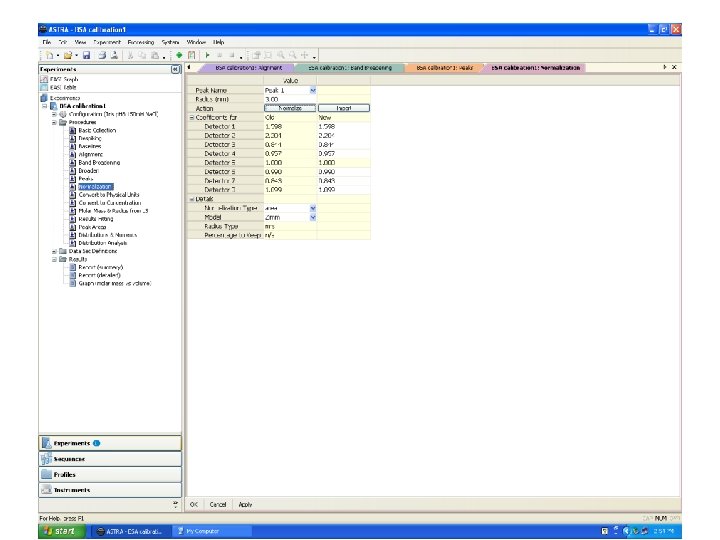
Task: Click the Sequences navigation pane icon
Action: pyautogui.click(x=46, y=459)
